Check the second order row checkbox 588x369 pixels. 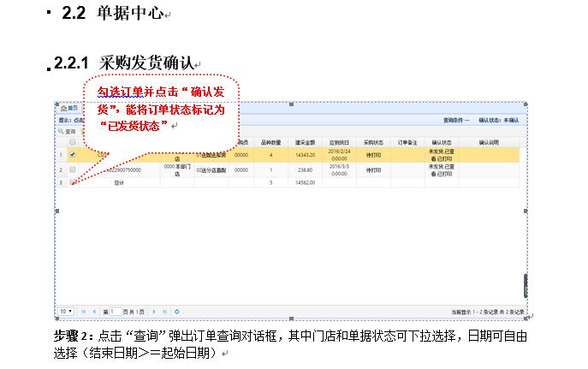coord(73,170)
